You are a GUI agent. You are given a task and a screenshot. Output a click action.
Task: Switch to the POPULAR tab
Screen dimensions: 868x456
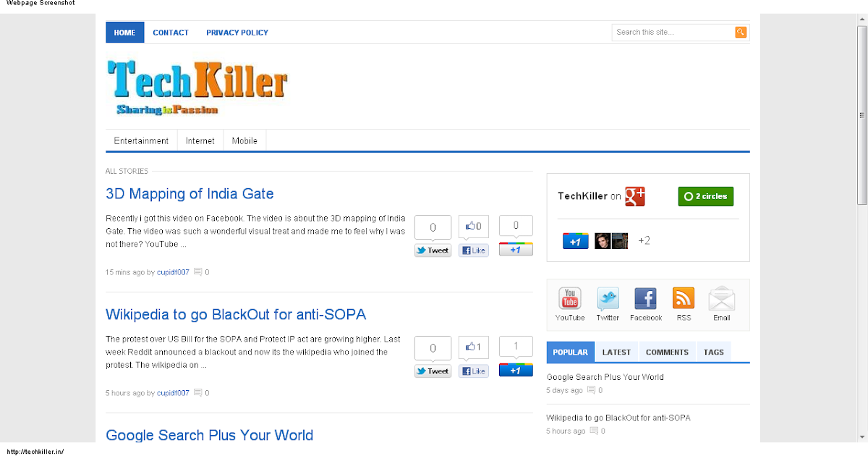[x=570, y=352]
